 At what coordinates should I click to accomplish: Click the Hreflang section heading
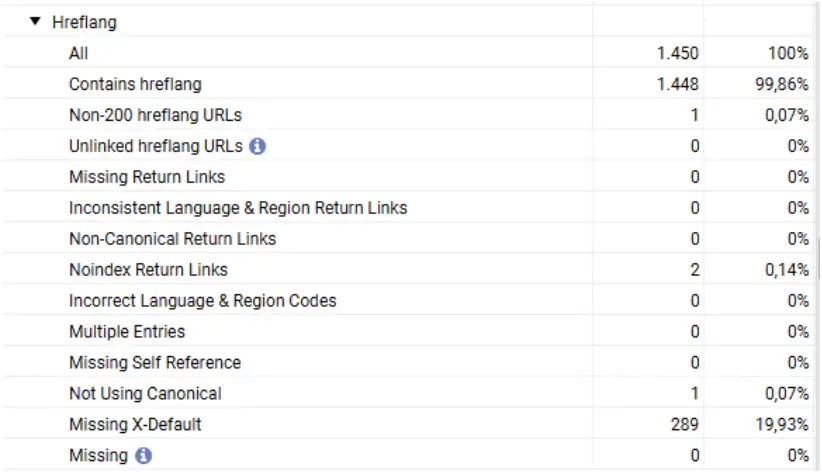pos(85,21)
